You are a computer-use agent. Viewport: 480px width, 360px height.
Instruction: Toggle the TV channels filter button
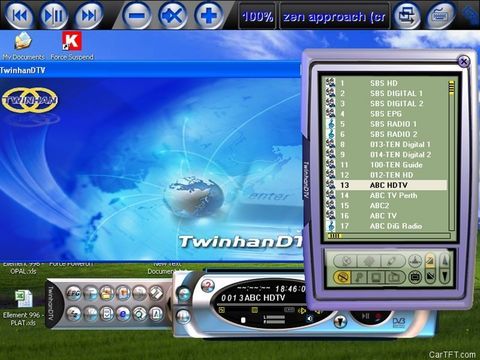377,277
